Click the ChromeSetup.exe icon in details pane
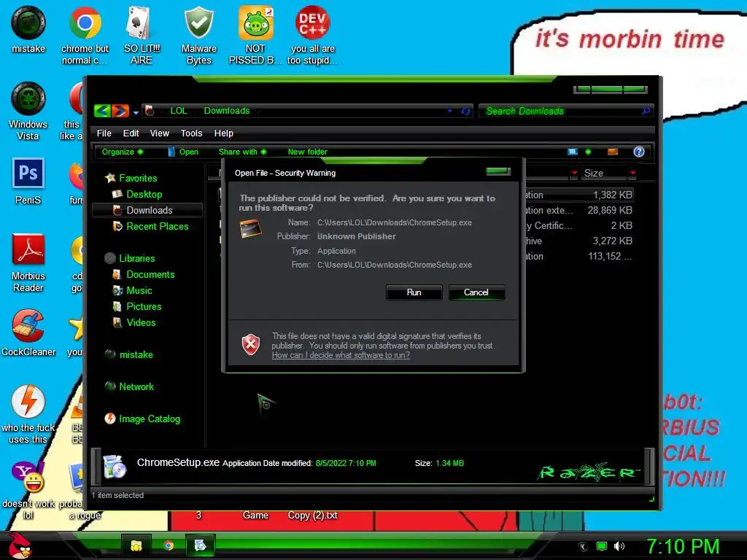 pos(115,466)
